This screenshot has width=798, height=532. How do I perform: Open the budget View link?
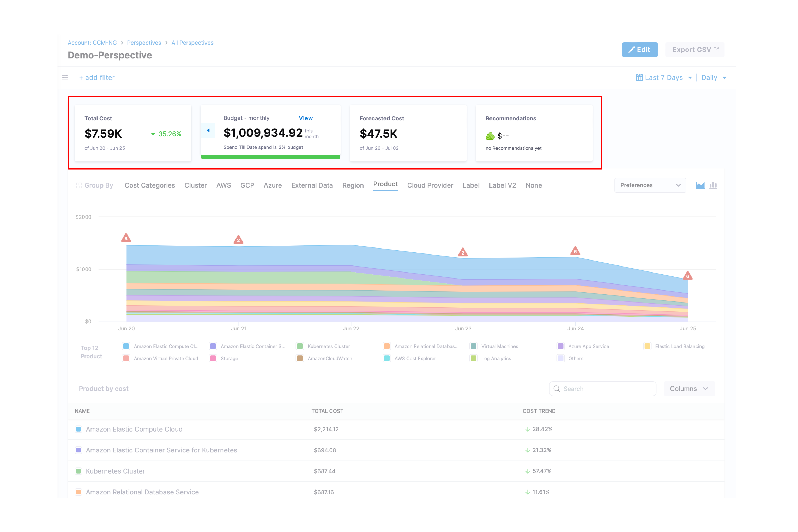(x=305, y=118)
